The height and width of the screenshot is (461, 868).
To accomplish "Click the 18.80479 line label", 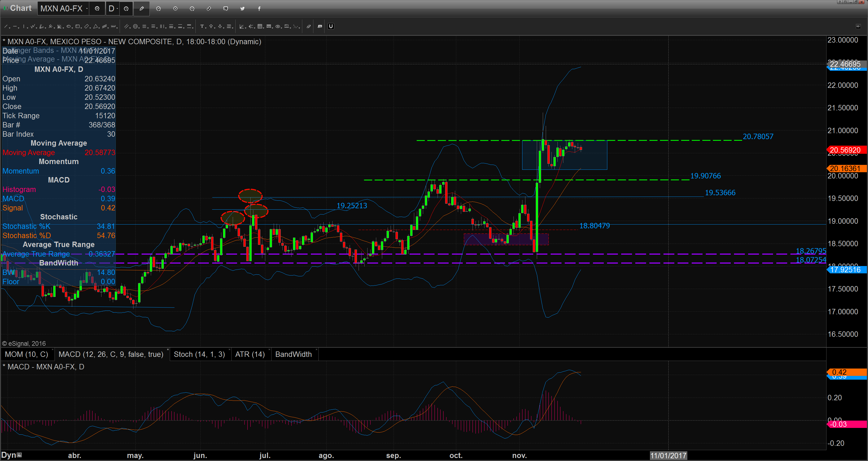I will pyautogui.click(x=594, y=226).
